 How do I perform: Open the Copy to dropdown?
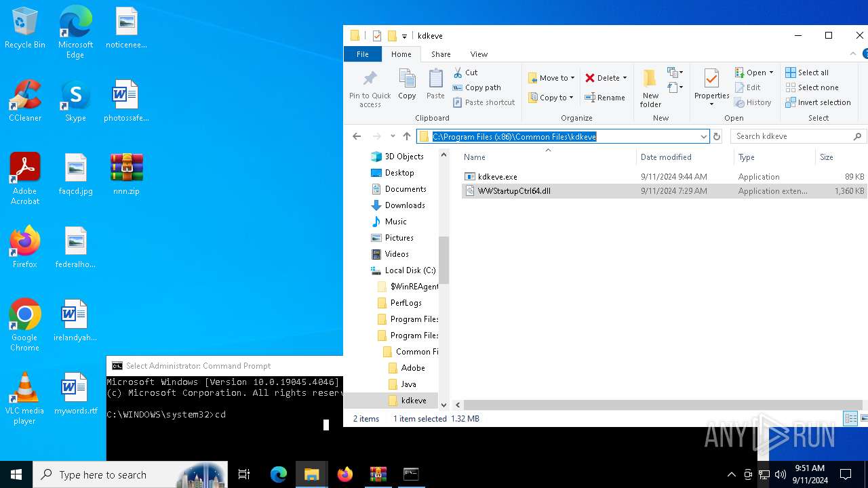click(x=551, y=98)
